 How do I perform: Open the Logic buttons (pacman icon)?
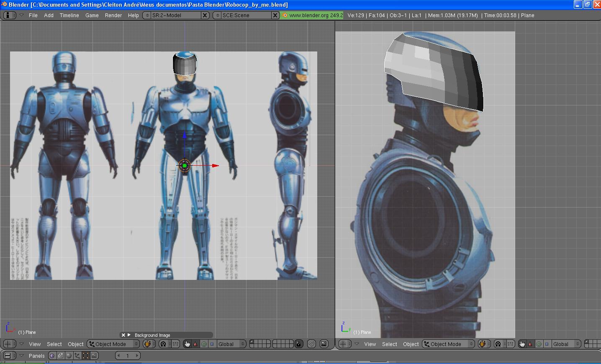click(53, 356)
